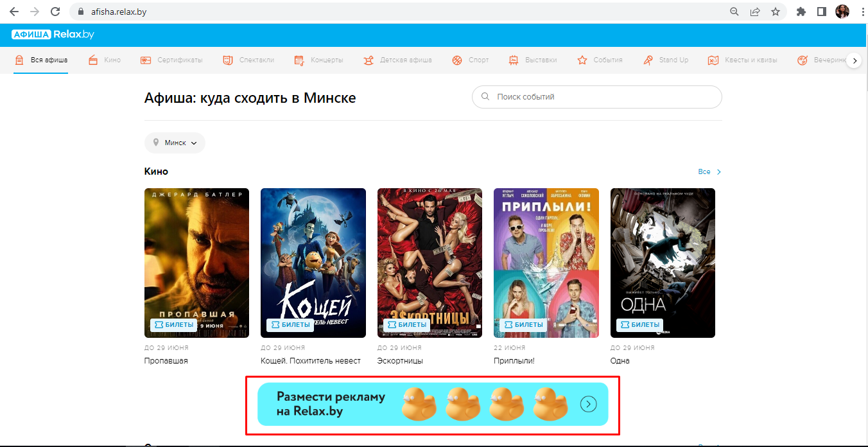Open the Спектакли tab
The width and height of the screenshot is (868, 447).
[x=248, y=60]
